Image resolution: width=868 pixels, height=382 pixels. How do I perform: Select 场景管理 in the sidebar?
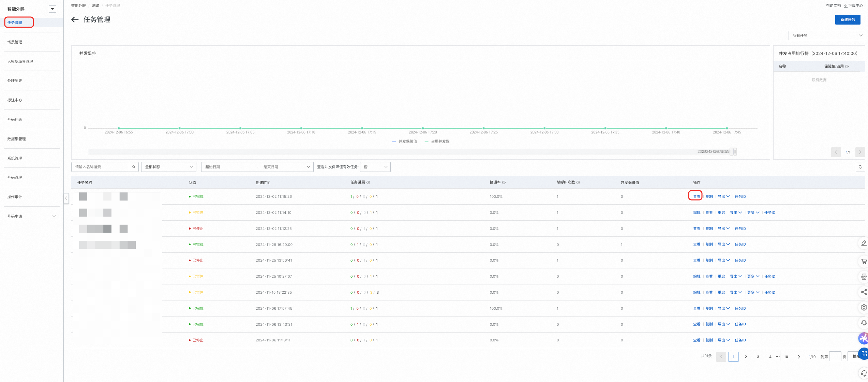point(15,42)
